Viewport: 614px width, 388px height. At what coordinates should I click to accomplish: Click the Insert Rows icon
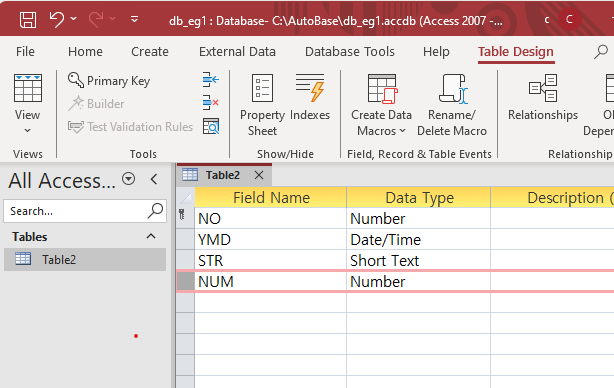(x=211, y=80)
